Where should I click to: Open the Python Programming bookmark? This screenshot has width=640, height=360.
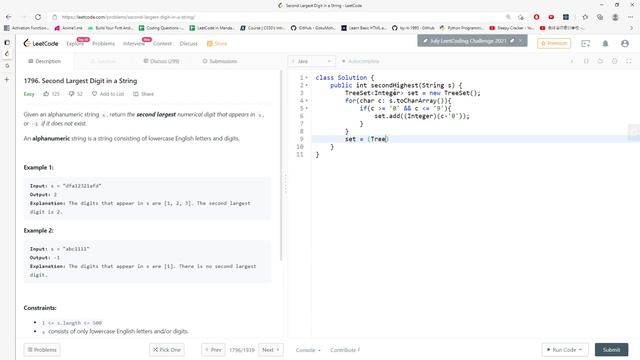point(462,28)
